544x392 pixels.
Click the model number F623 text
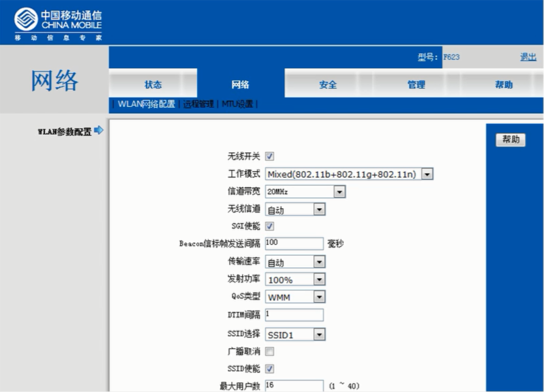(x=451, y=57)
